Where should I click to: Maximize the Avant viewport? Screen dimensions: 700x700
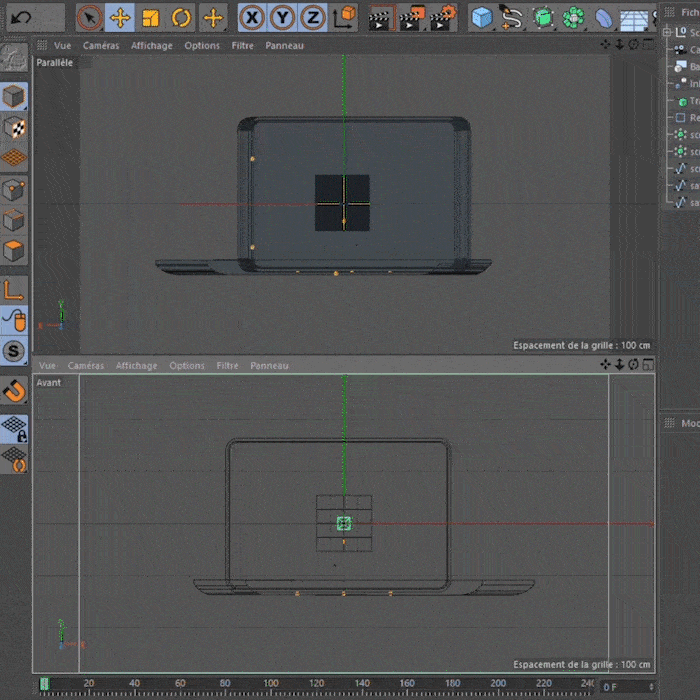[x=648, y=364]
